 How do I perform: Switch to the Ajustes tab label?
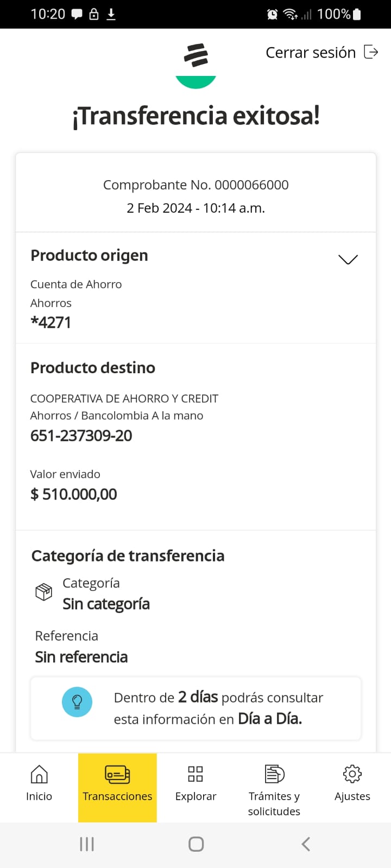(x=352, y=796)
